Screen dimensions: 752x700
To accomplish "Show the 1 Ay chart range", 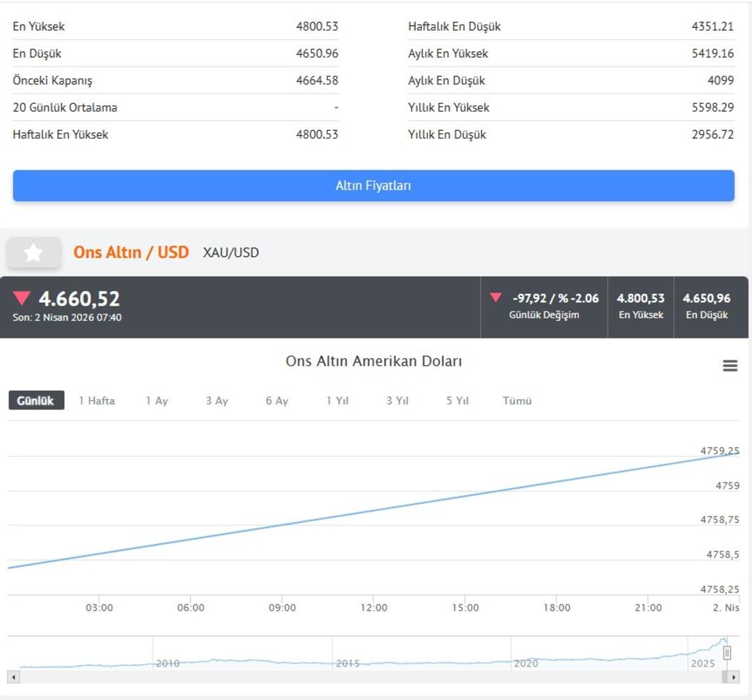I will (157, 400).
